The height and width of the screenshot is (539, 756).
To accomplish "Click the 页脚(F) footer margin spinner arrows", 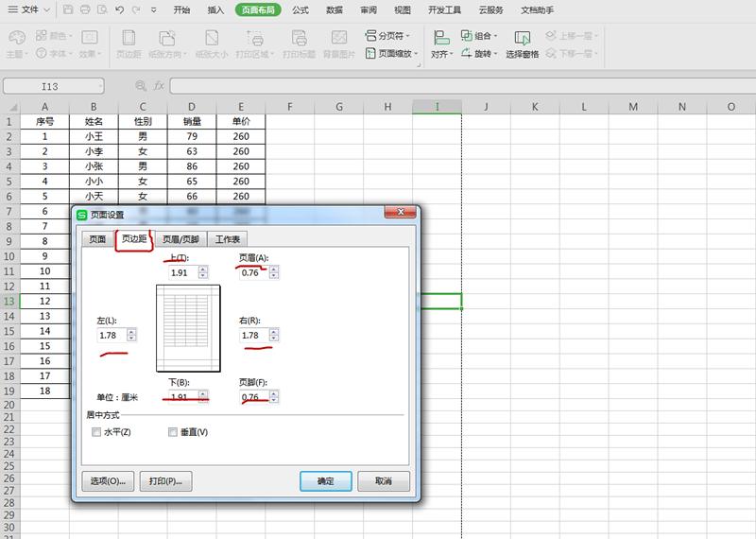I will (274, 396).
